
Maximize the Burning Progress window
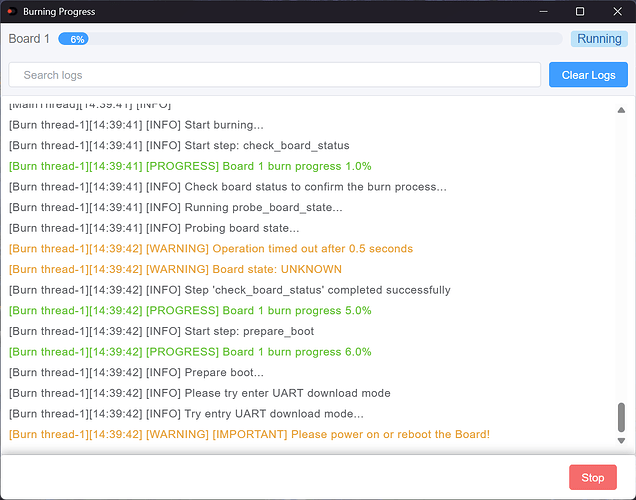pos(580,11)
